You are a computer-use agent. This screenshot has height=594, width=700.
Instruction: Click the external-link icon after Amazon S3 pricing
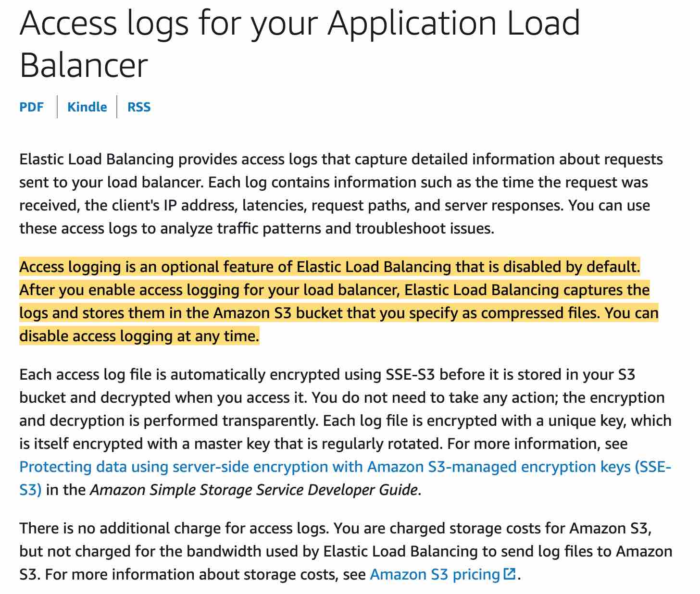(509, 574)
